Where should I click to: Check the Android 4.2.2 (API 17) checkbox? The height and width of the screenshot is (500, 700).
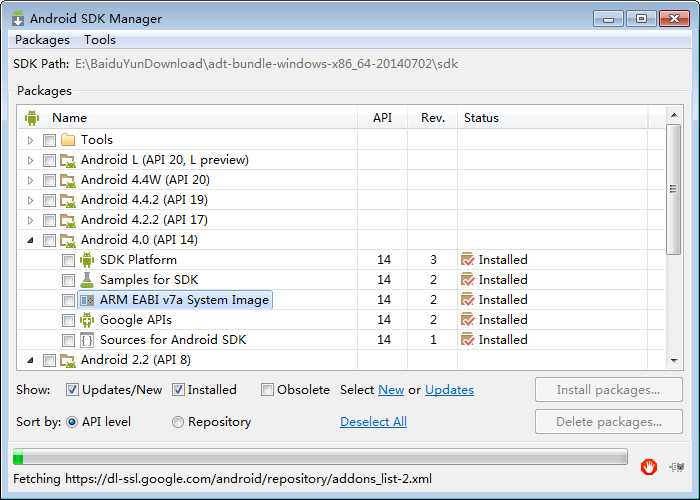click(49, 221)
